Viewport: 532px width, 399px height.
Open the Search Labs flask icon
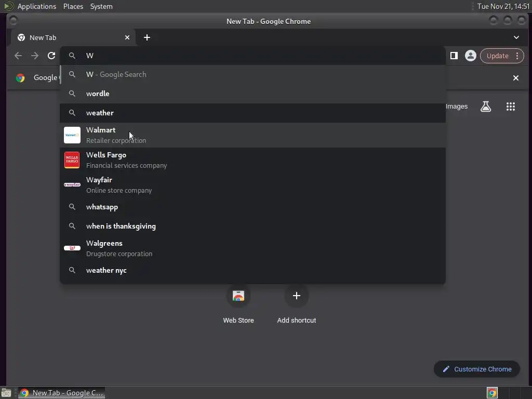(x=486, y=107)
